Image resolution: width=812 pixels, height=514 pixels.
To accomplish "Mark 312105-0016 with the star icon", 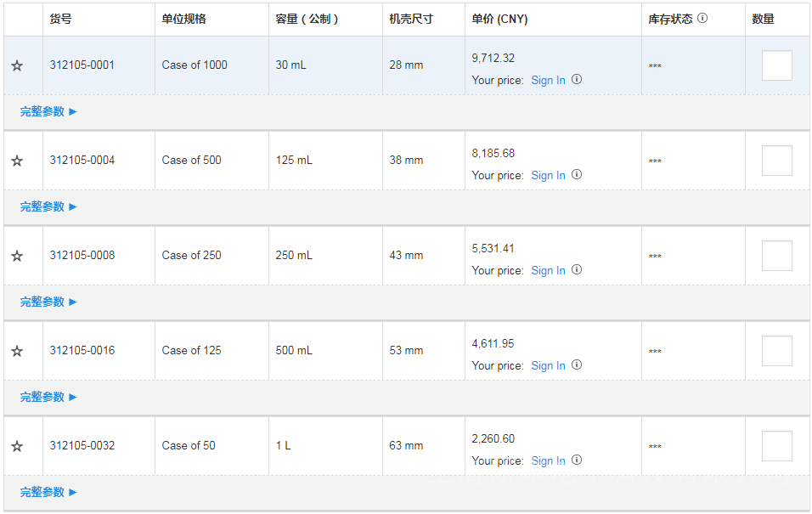I will (17, 351).
